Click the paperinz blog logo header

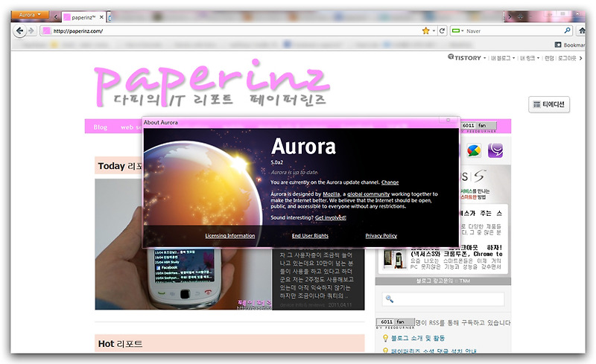click(212, 83)
